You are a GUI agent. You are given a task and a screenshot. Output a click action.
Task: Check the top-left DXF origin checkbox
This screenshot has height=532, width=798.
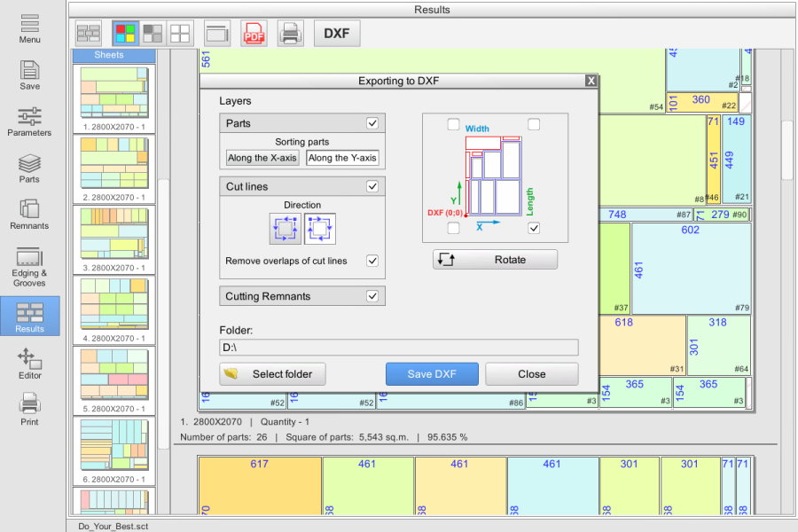click(453, 124)
